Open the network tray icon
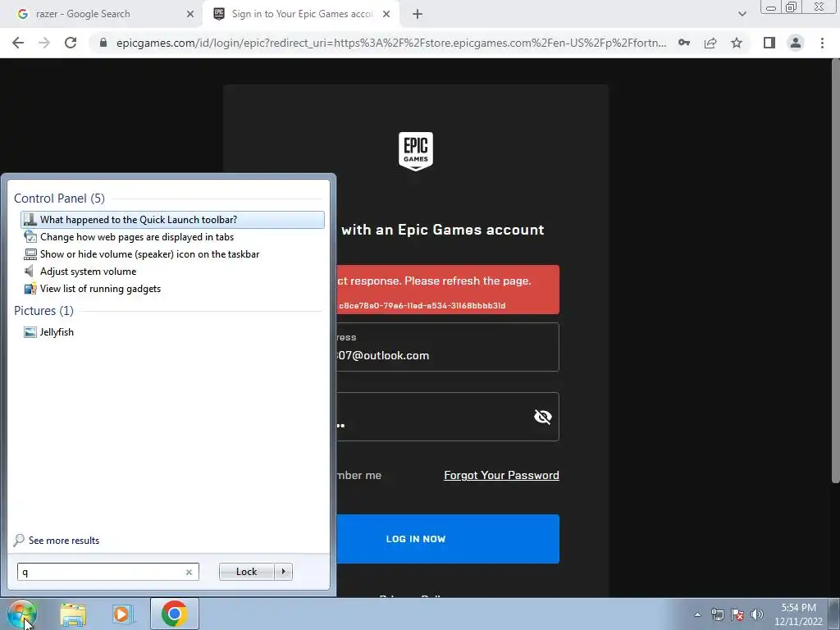The width and height of the screenshot is (840, 630). point(717,614)
